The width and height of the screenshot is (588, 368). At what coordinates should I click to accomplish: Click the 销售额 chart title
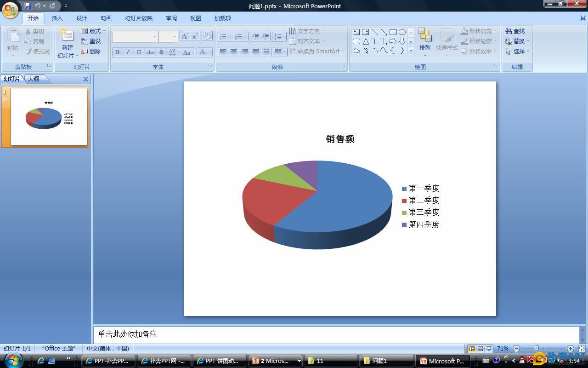[340, 139]
